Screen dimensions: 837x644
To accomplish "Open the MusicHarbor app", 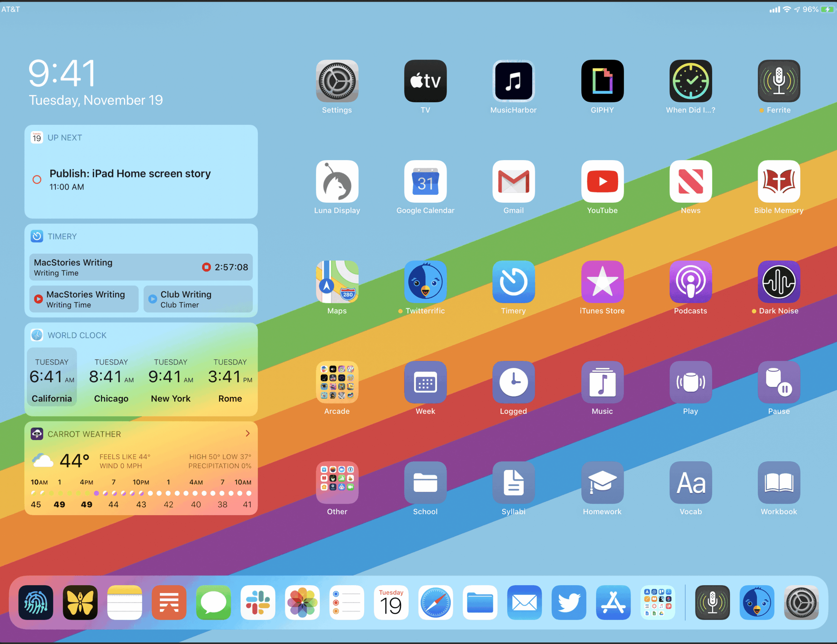I will [x=513, y=81].
